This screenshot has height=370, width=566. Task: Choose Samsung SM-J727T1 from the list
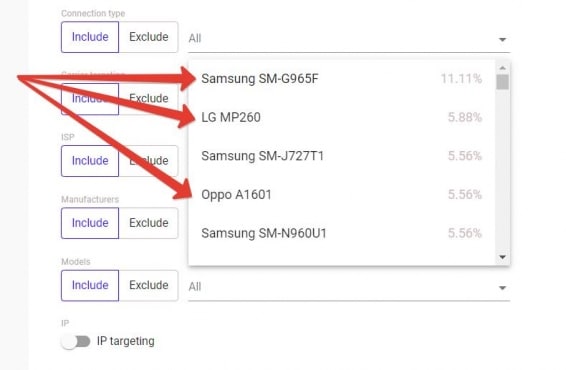pyautogui.click(x=341, y=156)
